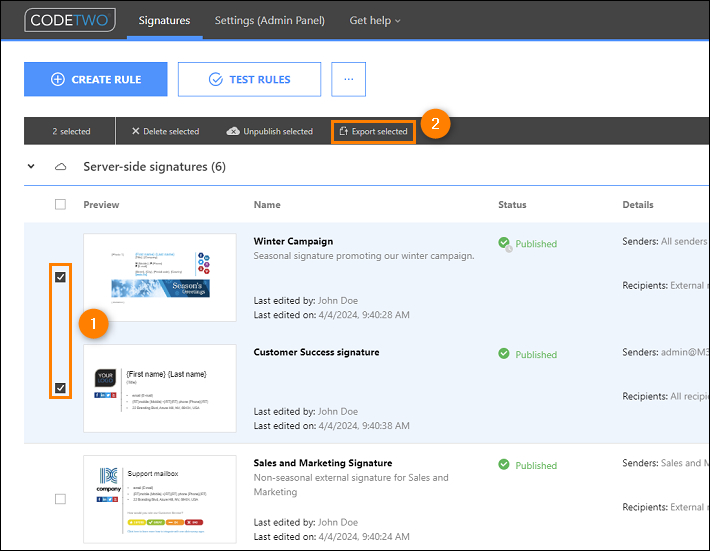Screen dimensions: 710x551
Task: Click the X icon for Delete selected
Action: [136, 131]
